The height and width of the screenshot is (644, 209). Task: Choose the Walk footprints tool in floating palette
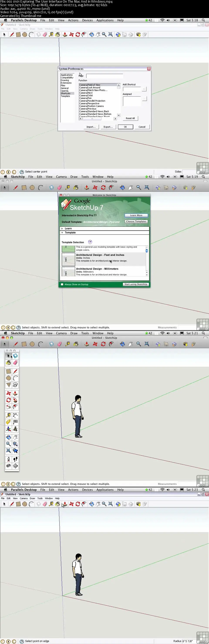coord(15,459)
